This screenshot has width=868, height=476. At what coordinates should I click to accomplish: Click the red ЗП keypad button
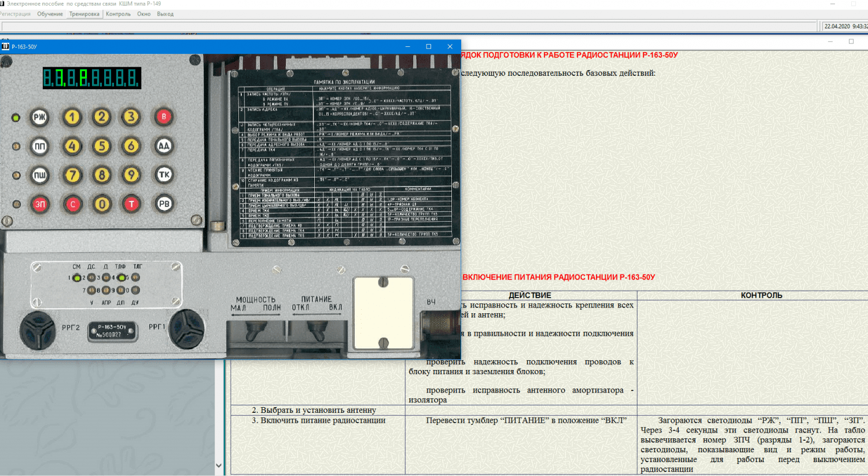pyautogui.click(x=39, y=204)
